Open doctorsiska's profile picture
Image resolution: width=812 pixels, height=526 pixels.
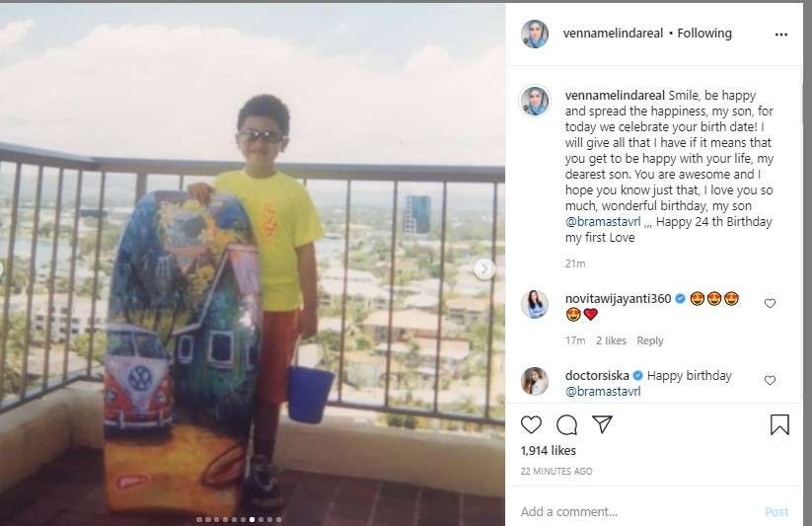(x=535, y=381)
